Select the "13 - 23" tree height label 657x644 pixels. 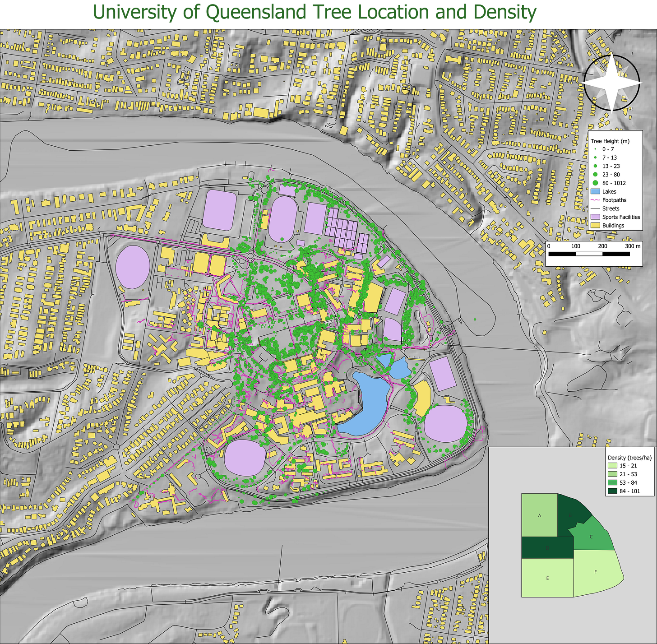pos(611,166)
